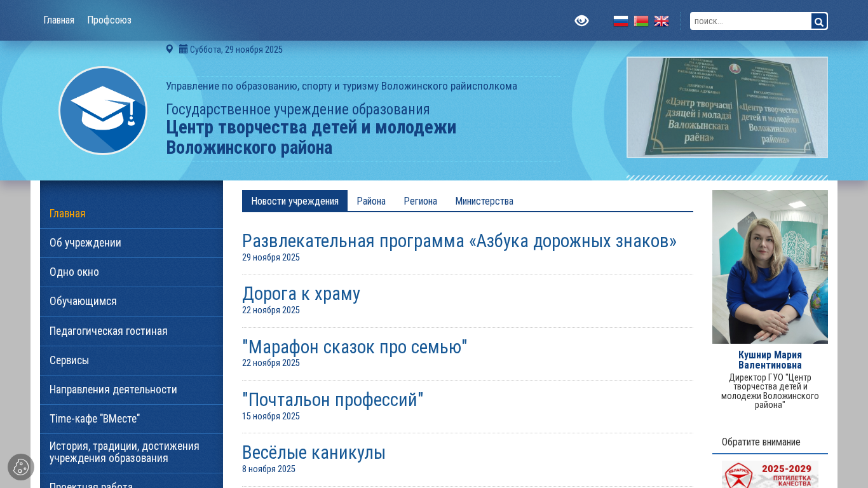The width and height of the screenshot is (868, 488).
Task: Open the Дорога к храму news article
Action: coord(301,294)
